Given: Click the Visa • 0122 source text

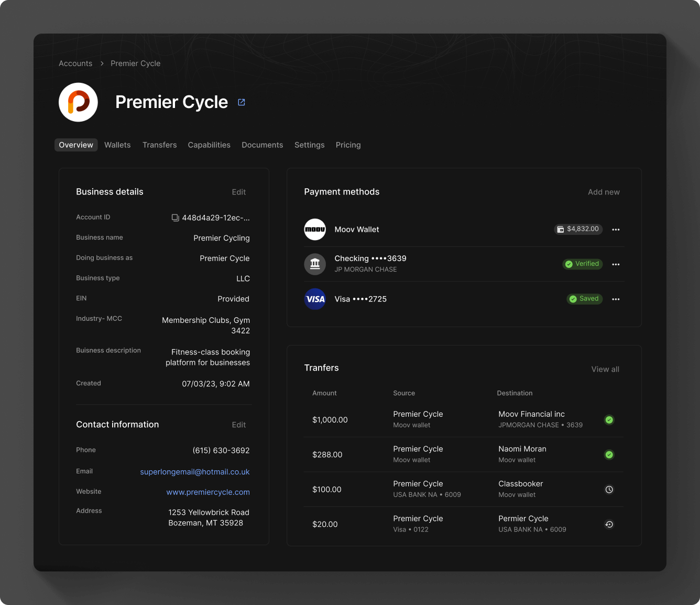Looking at the screenshot, I should (x=411, y=530).
